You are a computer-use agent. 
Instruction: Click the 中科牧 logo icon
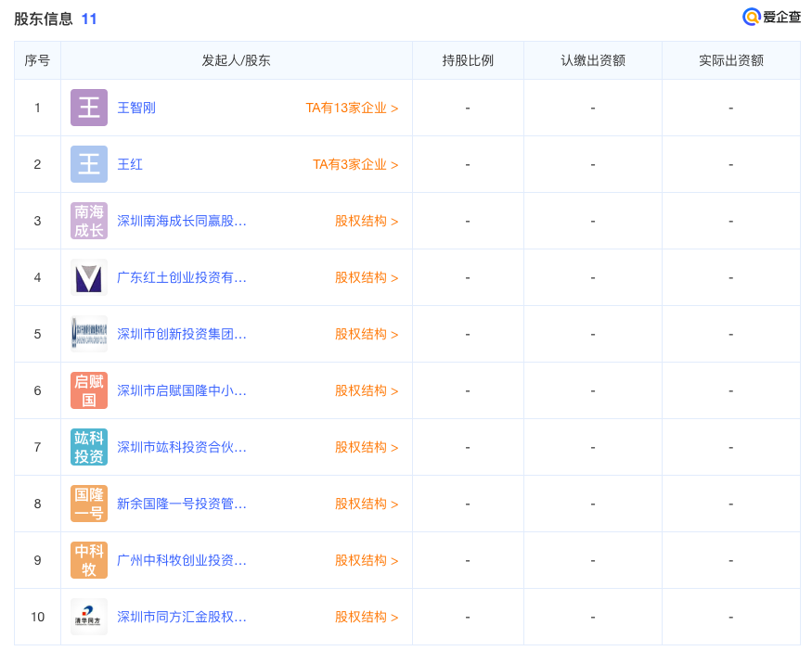(x=88, y=559)
